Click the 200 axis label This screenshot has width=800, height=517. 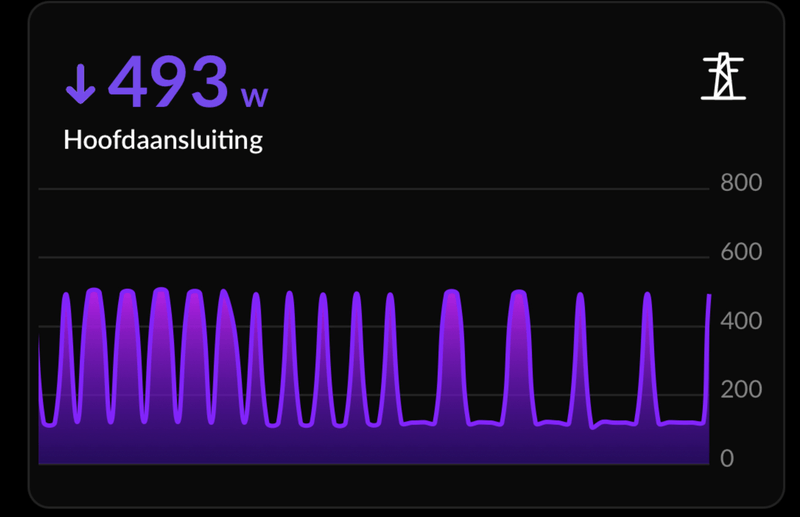click(741, 390)
